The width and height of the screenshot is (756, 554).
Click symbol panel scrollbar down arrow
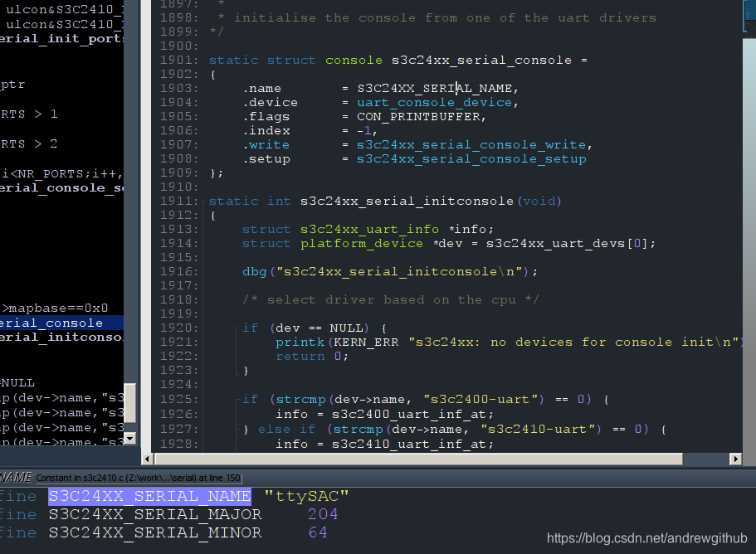(x=129, y=438)
